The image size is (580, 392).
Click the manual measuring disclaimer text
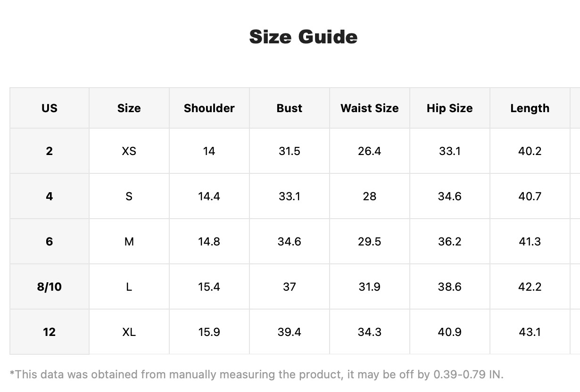pos(257,375)
